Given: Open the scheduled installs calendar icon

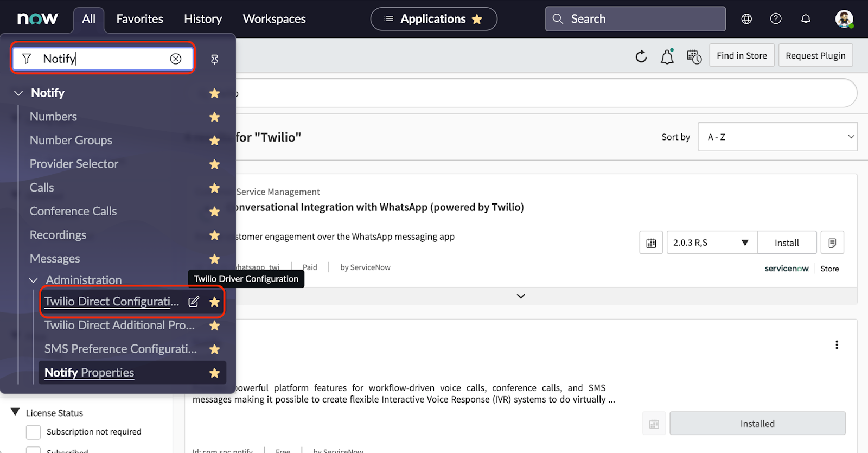Looking at the screenshot, I should click(x=694, y=56).
